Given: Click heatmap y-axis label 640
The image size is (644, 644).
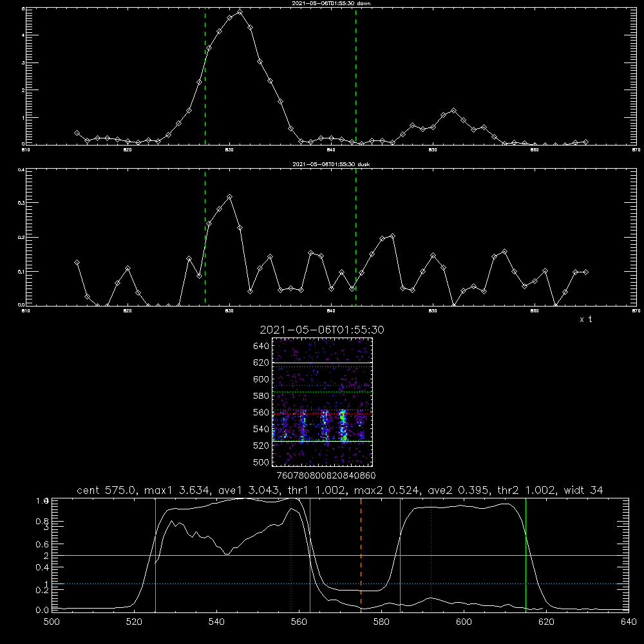Looking at the screenshot, I should pos(261,346).
